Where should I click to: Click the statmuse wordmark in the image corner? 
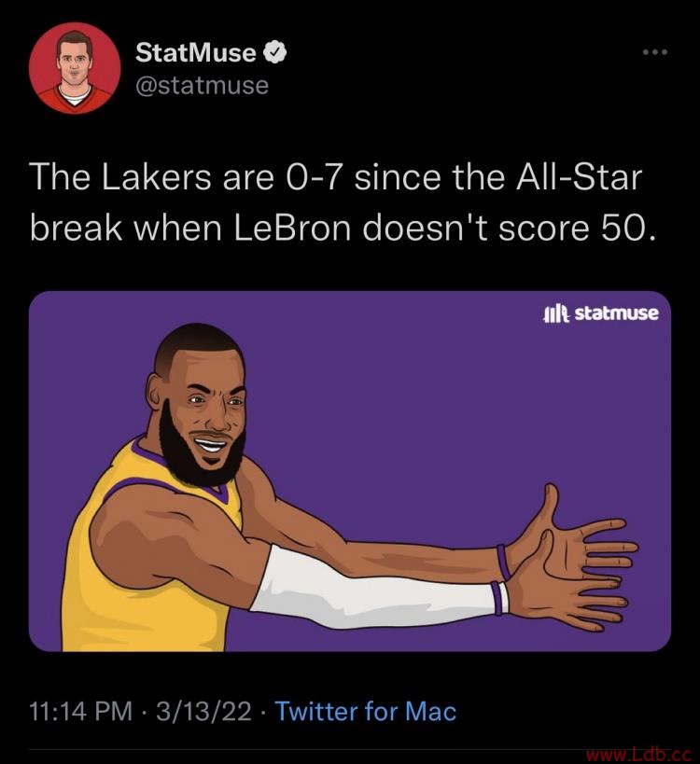tap(617, 313)
